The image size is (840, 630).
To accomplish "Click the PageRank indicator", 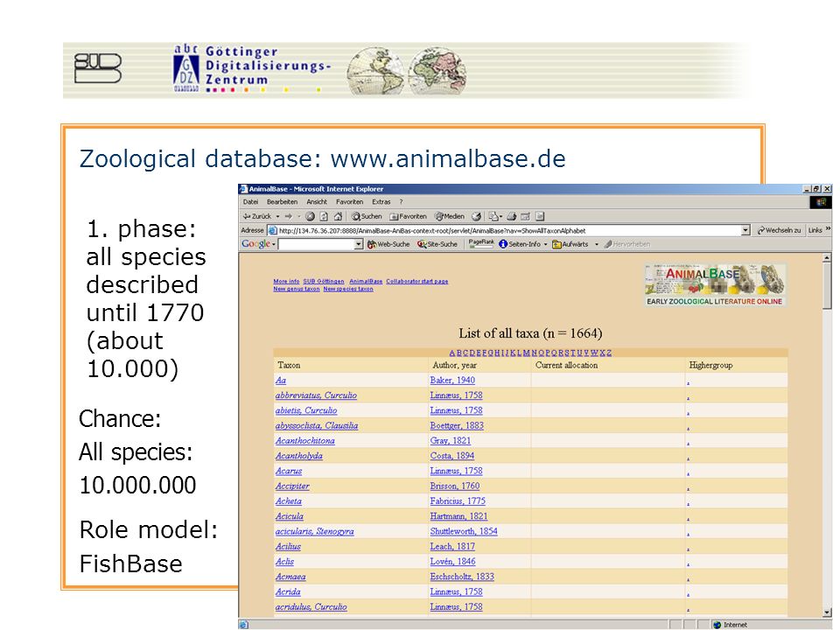I will [481, 244].
